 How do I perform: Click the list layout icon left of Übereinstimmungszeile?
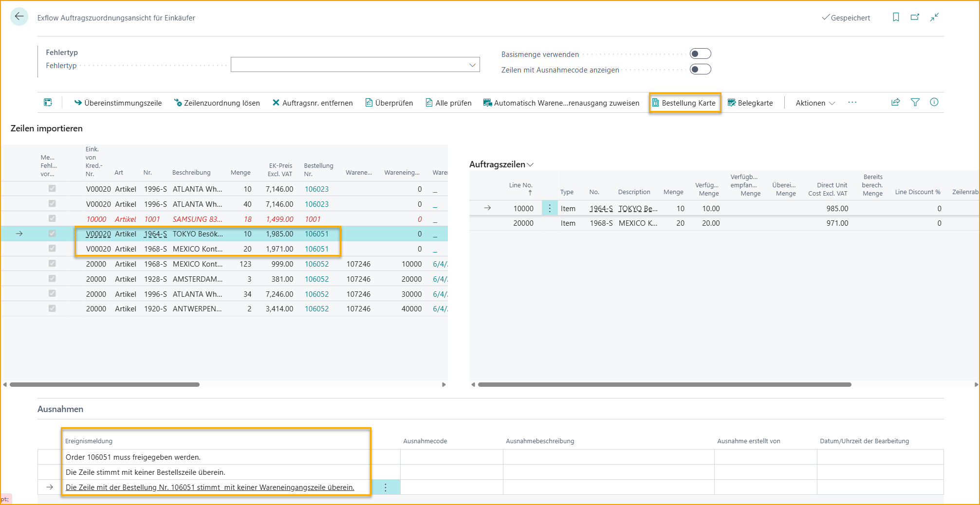tap(48, 102)
